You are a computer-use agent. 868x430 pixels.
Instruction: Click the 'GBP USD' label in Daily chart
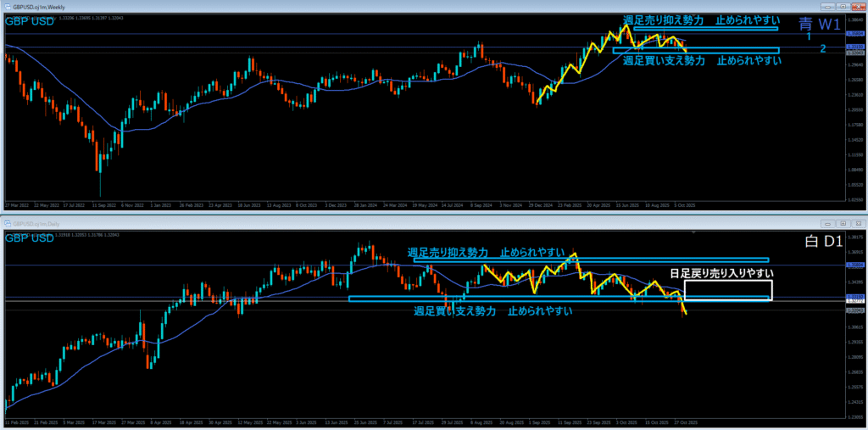(x=30, y=238)
